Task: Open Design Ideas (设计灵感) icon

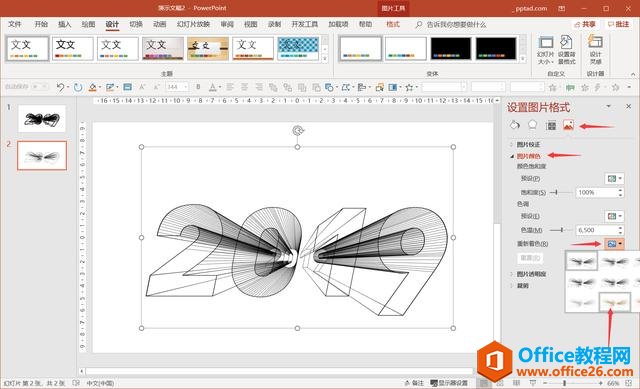Action: [595, 50]
